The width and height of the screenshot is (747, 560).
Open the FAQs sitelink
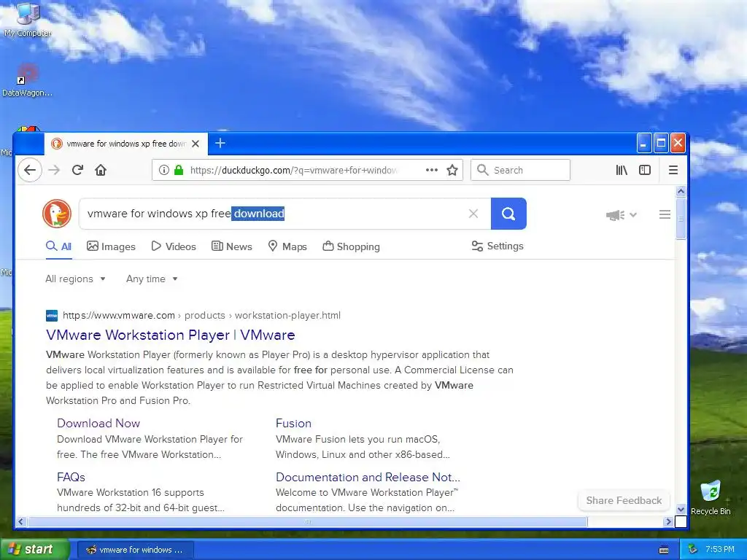point(71,477)
